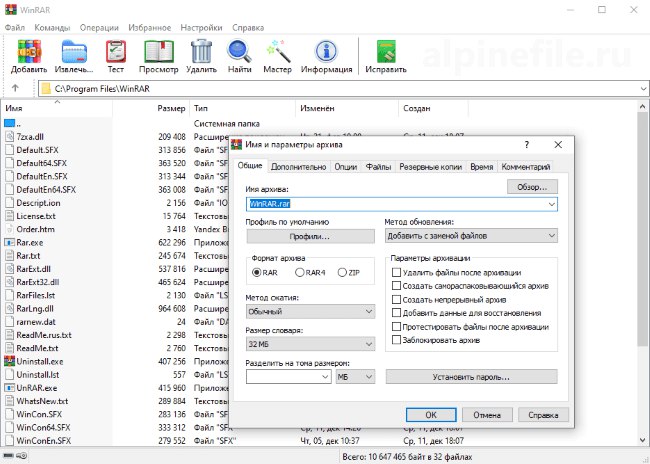
Task: Click the Отмена cancel button
Action: pyautogui.click(x=487, y=415)
